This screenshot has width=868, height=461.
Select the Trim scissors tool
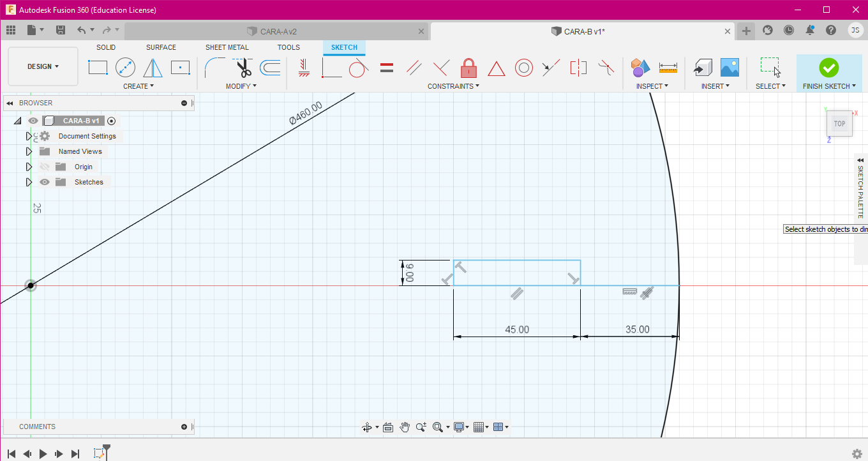[243, 67]
